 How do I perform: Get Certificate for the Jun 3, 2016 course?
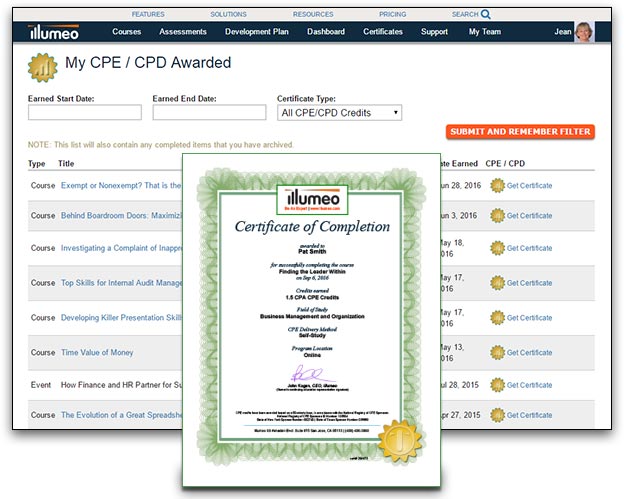coord(529,216)
